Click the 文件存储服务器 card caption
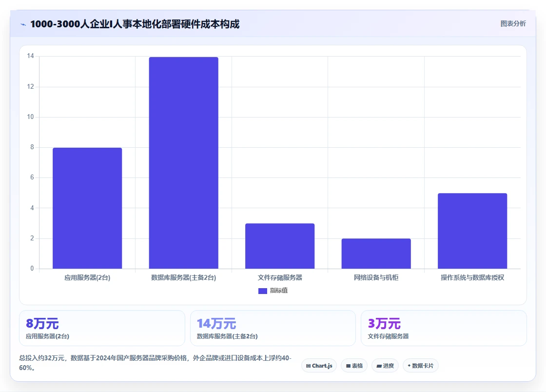 pos(388,336)
